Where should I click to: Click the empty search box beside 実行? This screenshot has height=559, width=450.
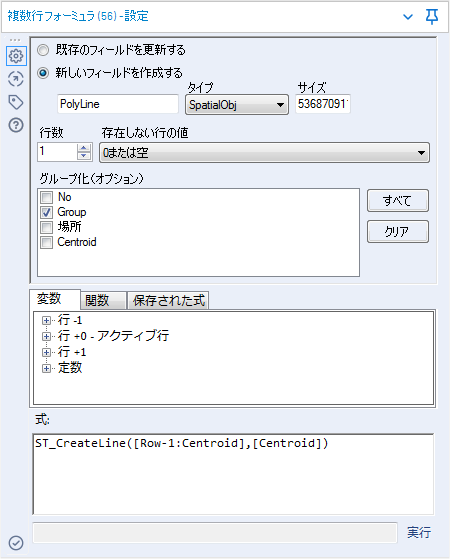pos(215,533)
